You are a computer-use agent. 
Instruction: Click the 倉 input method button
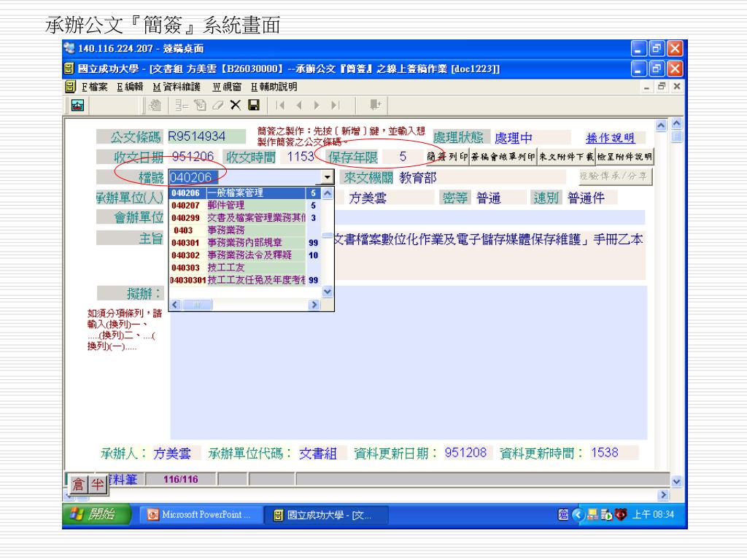(x=77, y=485)
